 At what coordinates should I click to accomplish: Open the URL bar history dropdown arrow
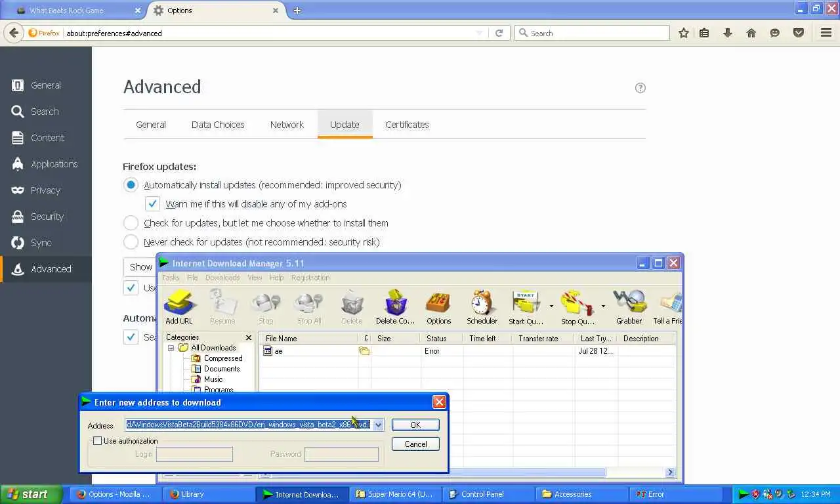[x=479, y=33]
